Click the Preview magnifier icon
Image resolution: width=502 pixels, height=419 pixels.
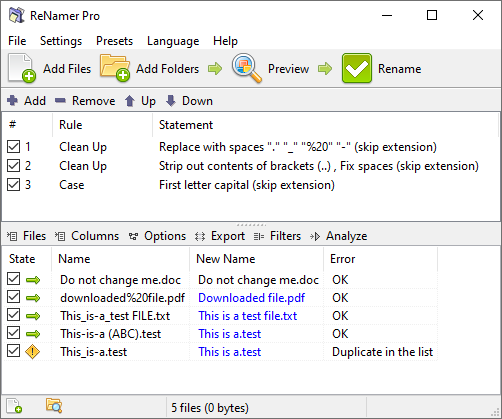pyautogui.click(x=246, y=68)
